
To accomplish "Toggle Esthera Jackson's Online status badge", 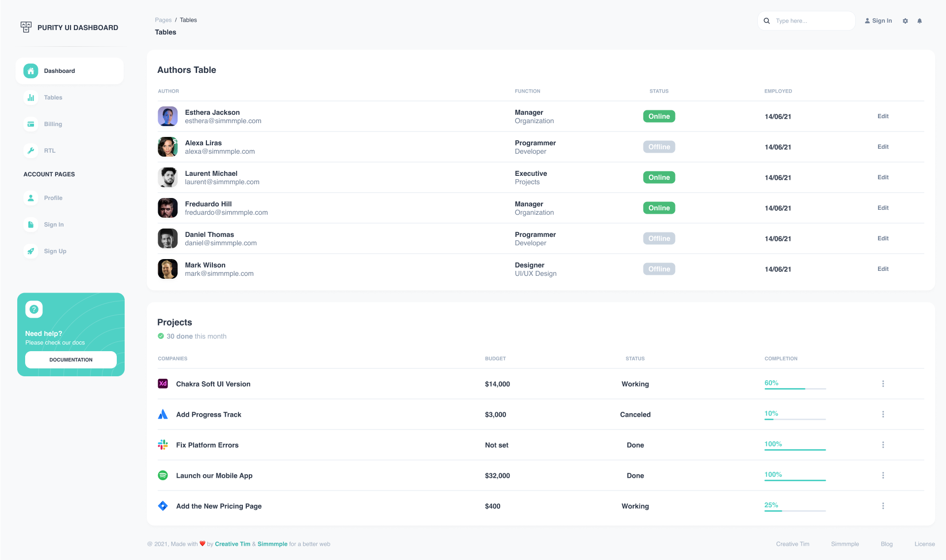I will coord(659,116).
